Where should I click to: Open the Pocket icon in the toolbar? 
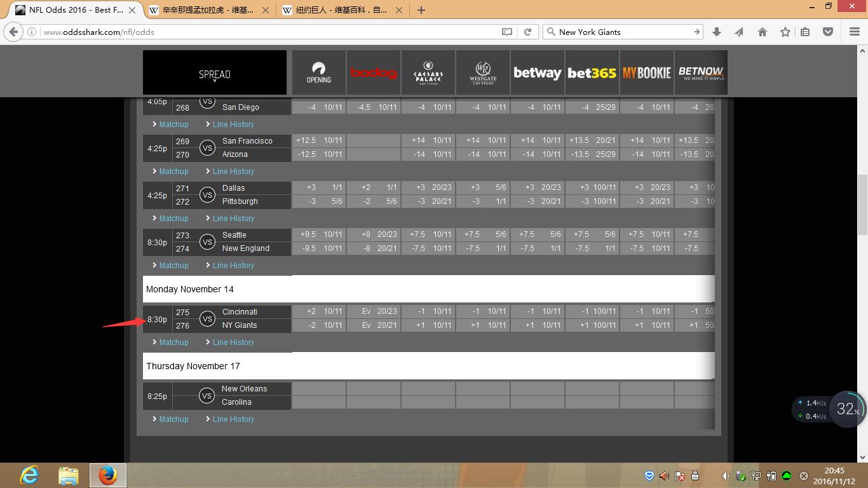(827, 32)
